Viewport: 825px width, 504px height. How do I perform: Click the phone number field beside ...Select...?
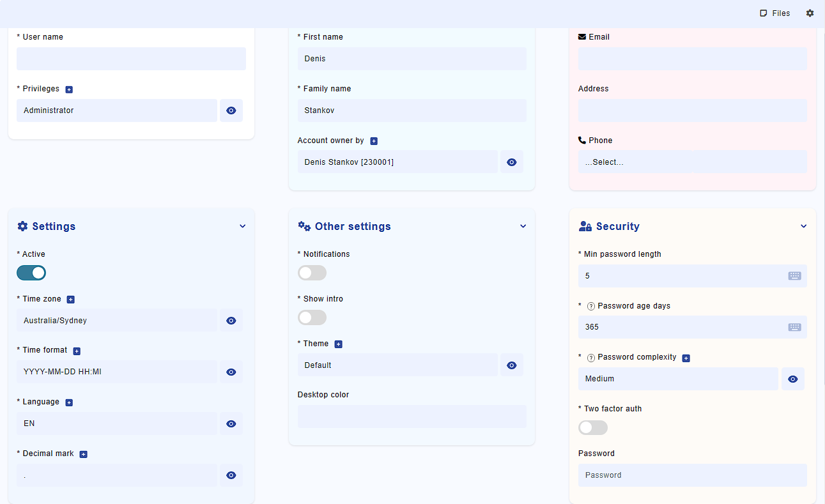click(x=750, y=162)
